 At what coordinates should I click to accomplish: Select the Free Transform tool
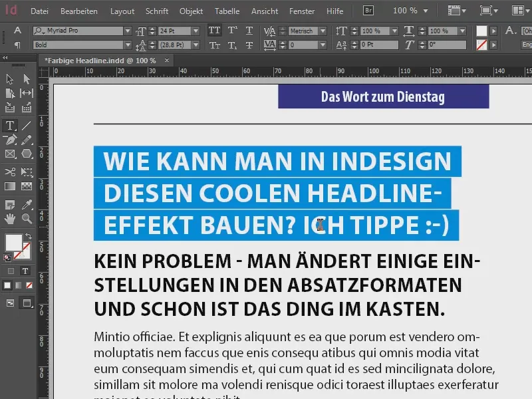(x=27, y=172)
